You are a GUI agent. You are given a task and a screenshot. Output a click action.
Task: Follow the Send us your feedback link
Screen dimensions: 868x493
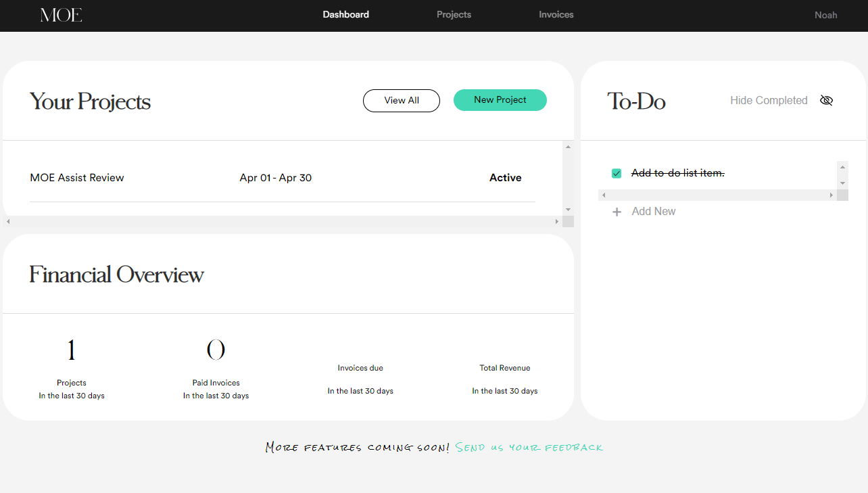pyautogui.click(x=529, y=448)
